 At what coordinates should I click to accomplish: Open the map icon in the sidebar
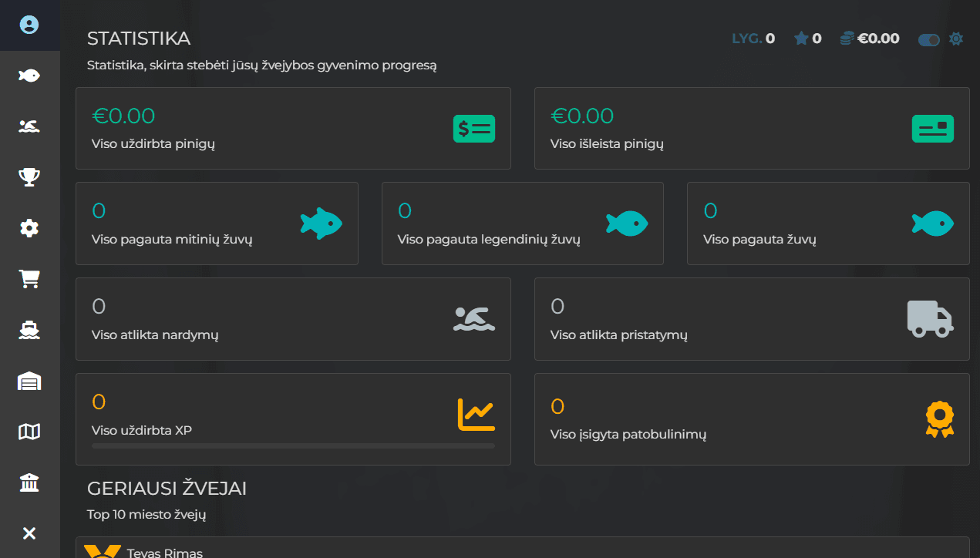coord(29,432)
